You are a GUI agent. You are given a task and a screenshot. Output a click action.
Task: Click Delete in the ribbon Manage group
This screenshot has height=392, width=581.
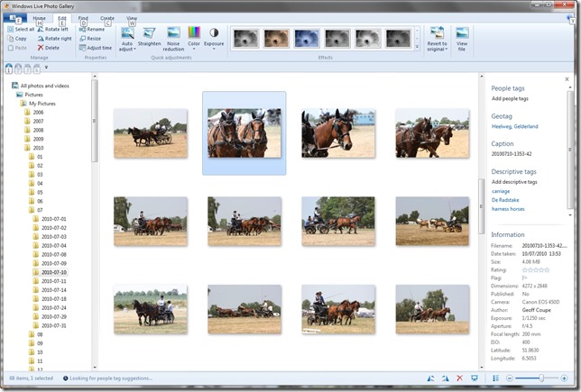pyautogui.click(x=48, y=48)
